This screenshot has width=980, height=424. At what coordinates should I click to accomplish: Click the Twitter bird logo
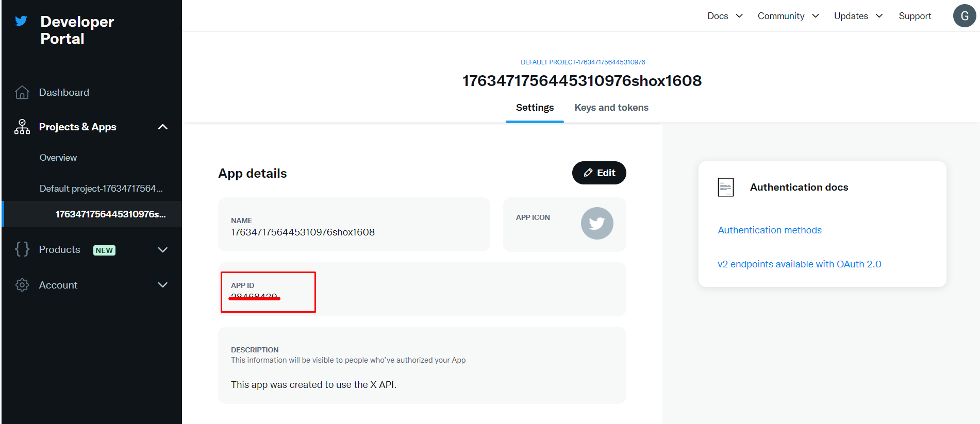(x=21, y=21)
